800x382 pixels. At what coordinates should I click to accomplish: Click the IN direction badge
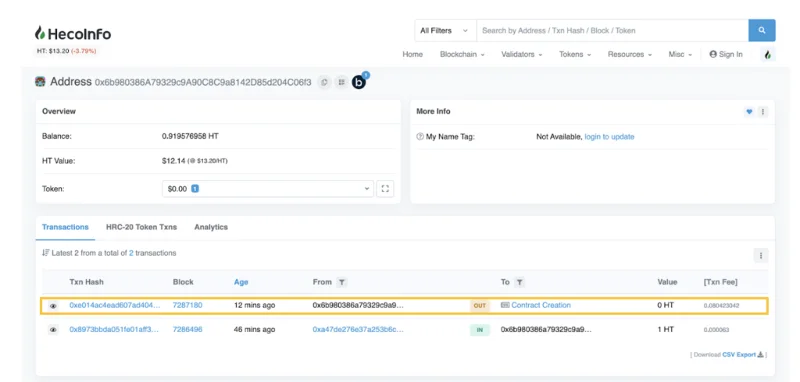480,330
